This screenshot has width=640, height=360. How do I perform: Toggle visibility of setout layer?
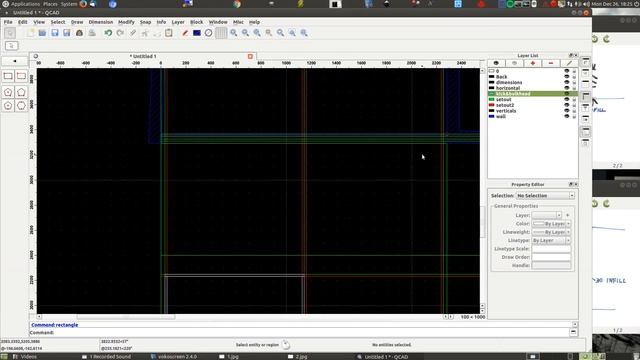pyautogui.click(x=567, y=100)
